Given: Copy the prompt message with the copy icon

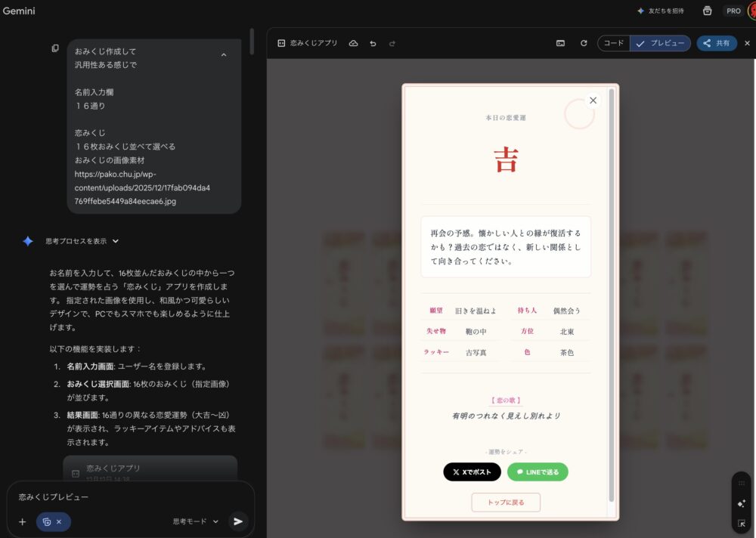Looking at the screenshot, I should (54, 48).
